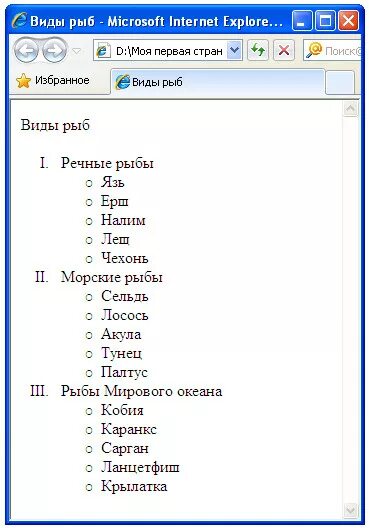Click the Forward navigation arrow button

click(55, 51)
